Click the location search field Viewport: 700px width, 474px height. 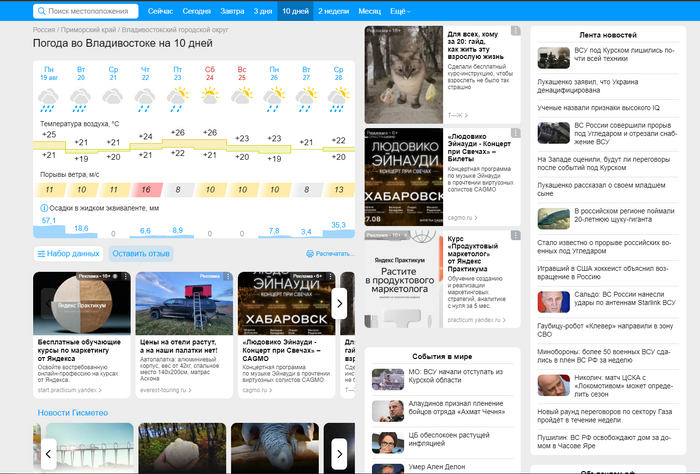pyautogui.click(x=86, y=11)
